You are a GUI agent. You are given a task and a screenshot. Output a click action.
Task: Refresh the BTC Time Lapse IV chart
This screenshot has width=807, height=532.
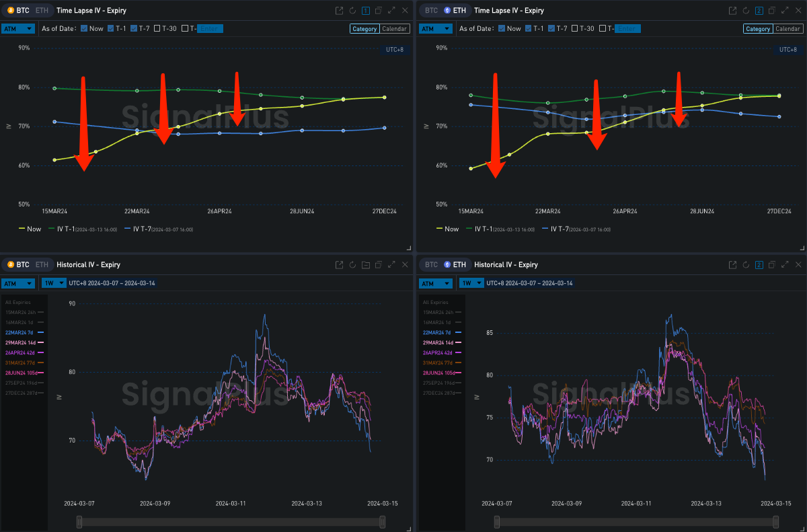tap(352, 11)
